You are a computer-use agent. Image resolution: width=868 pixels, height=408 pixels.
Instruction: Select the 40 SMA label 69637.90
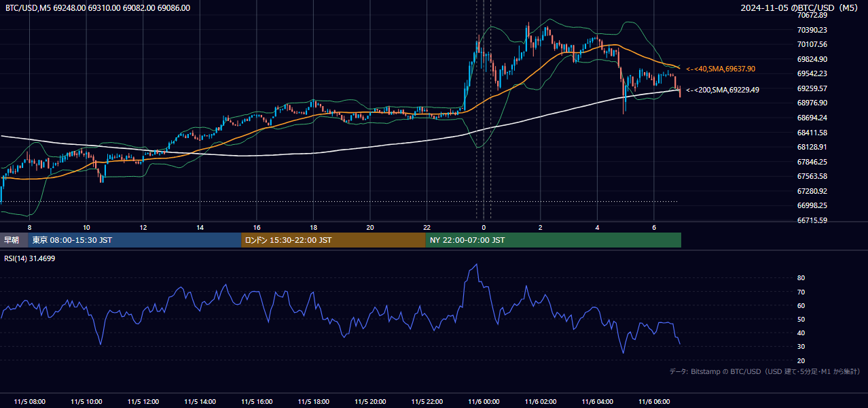coord(721,69)
